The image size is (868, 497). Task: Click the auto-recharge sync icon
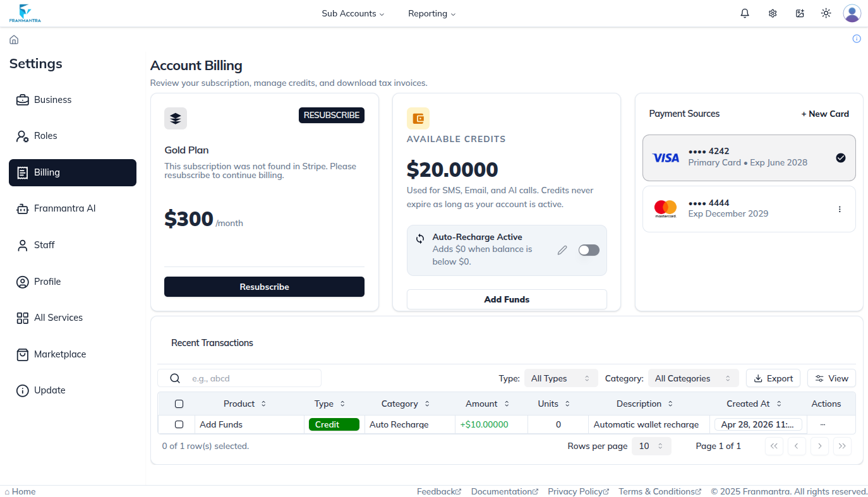coord(420,239)
